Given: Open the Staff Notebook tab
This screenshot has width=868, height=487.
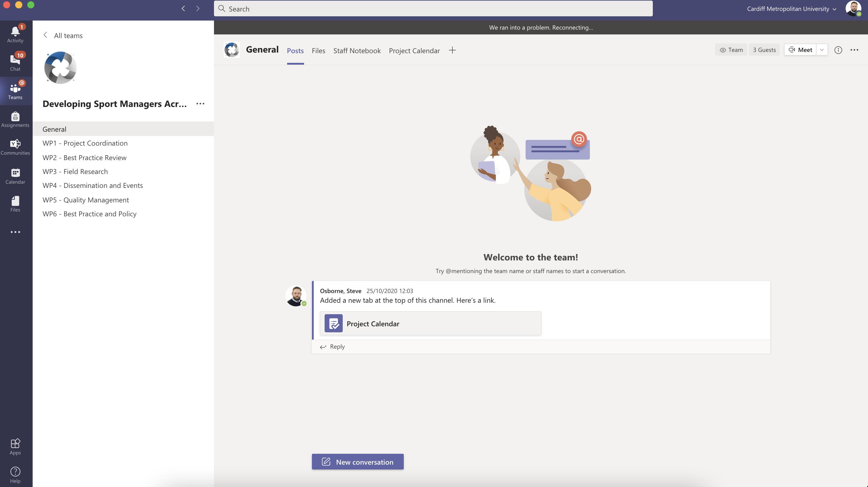Looking at the screenshot, I should 357,50.
